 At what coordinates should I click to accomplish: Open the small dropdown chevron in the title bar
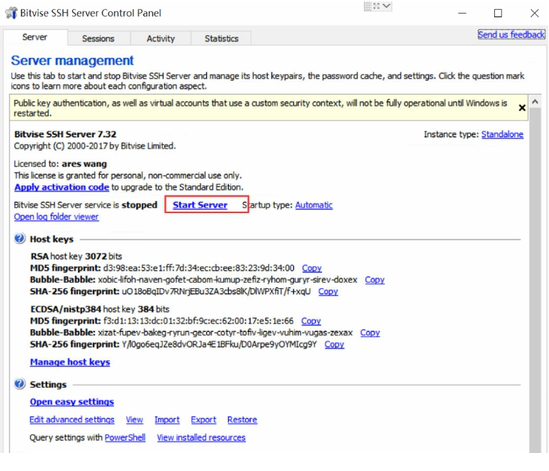[387, 6]
